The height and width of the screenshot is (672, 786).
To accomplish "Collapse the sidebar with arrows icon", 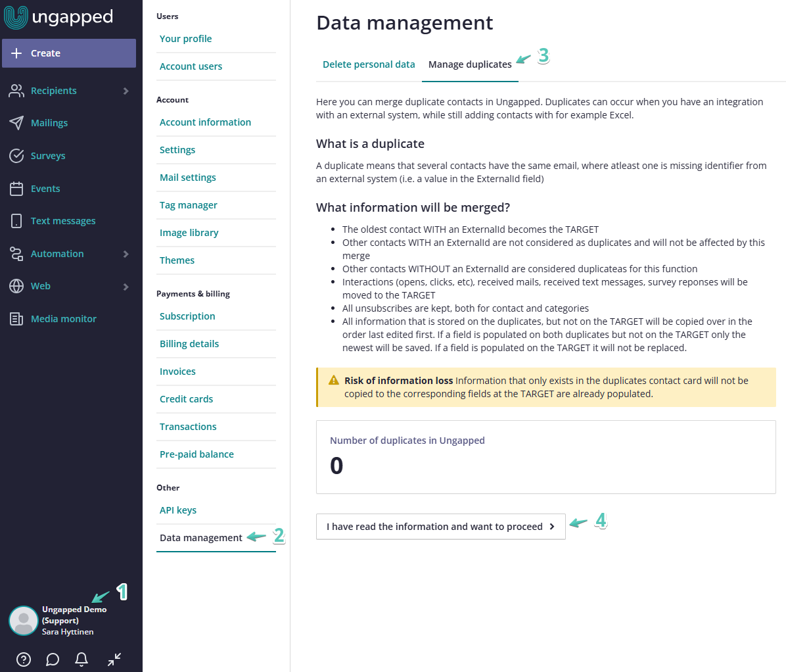I will [114, 660].
